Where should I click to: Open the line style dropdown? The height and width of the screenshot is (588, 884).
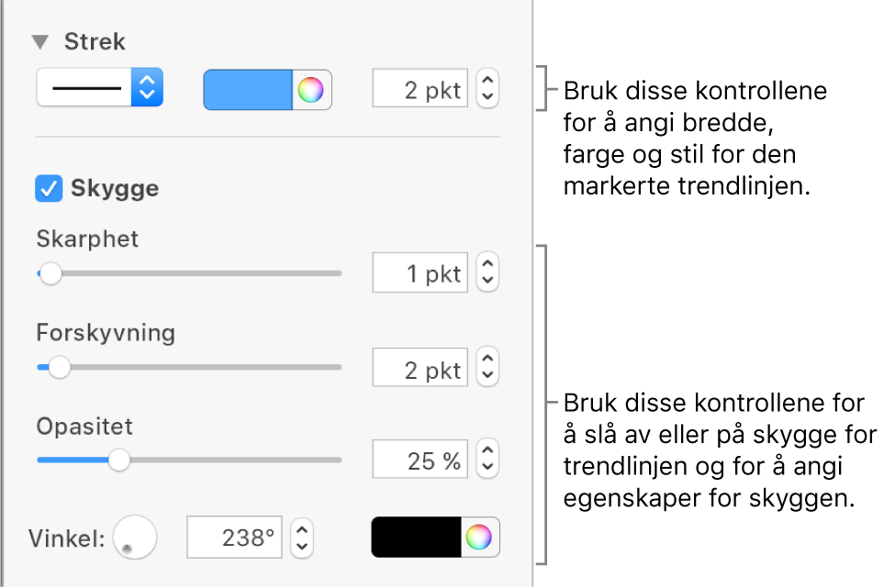[100, 89]
